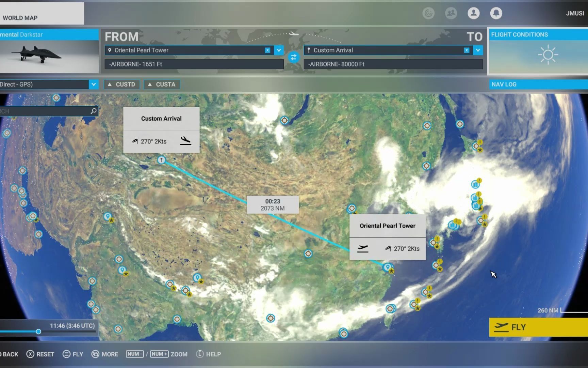Open the CUSTD waypoint tab
The height and width of the screenshot is (368, 588).
[121, 84]
